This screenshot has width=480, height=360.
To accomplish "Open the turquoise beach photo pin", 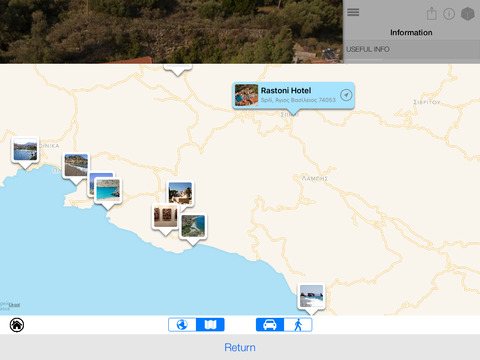I will click(x=108, y=190).
